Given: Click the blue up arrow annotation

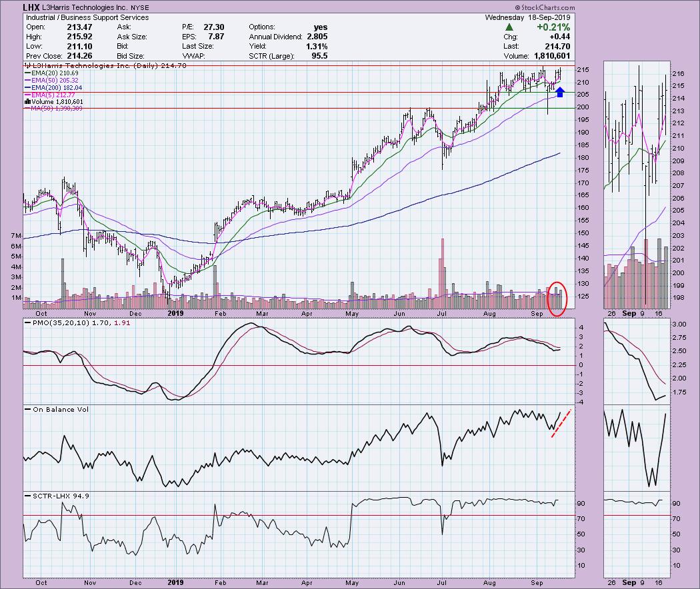Looking at the screenshot, I should (560, 92).
